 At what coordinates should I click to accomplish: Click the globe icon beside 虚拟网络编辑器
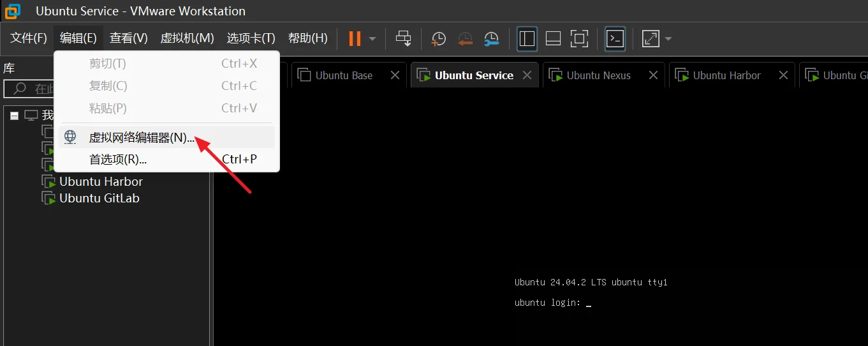click(x=70, y=137)
